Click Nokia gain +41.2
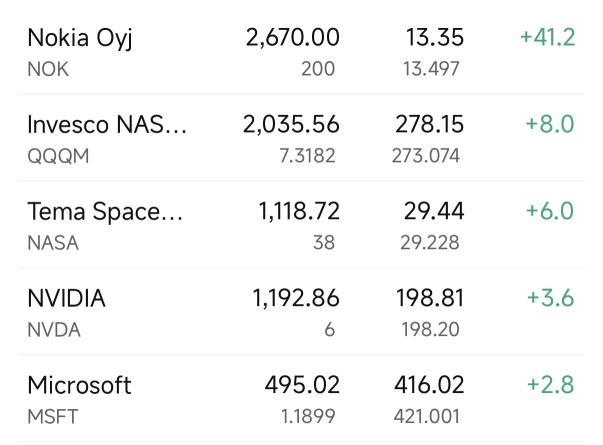603x445 pixels. [548, 37]
